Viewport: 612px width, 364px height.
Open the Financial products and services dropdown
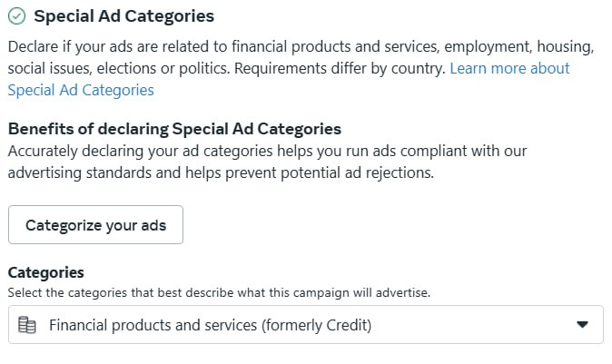306,325
